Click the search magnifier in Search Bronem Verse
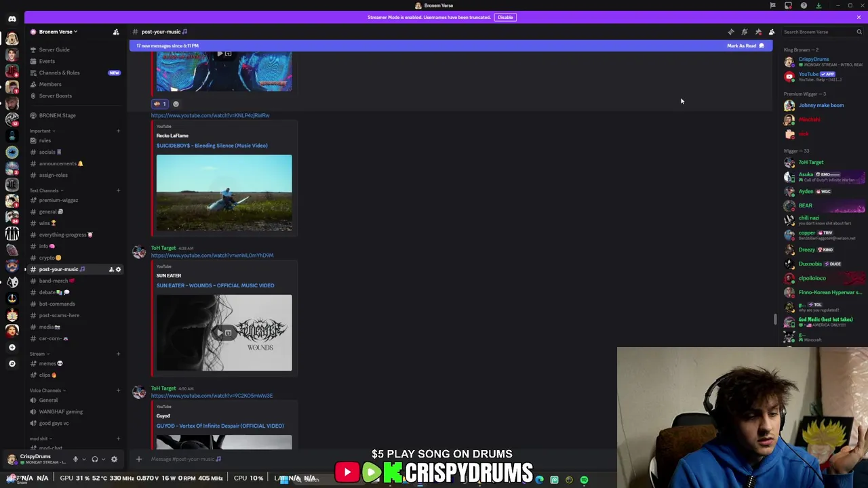Image resolution: width=868 pixels, height=488 pixels. click(859, 32)
